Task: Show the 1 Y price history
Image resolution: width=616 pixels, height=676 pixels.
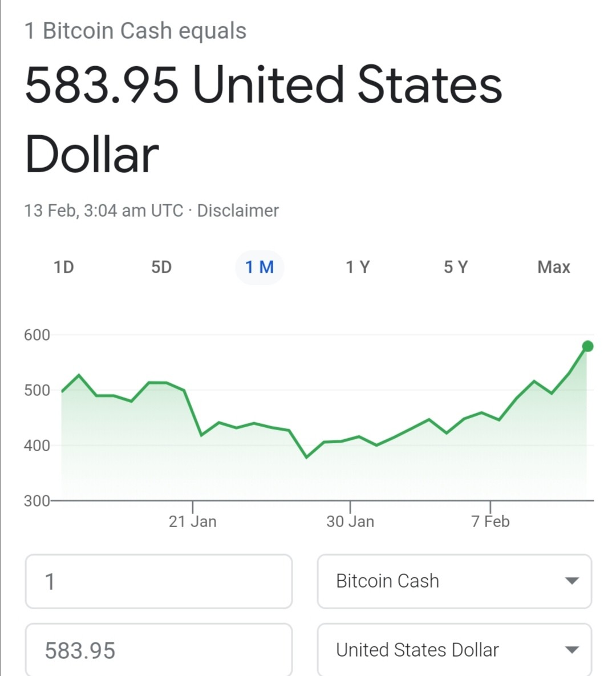Action: [x=358, y=268]
